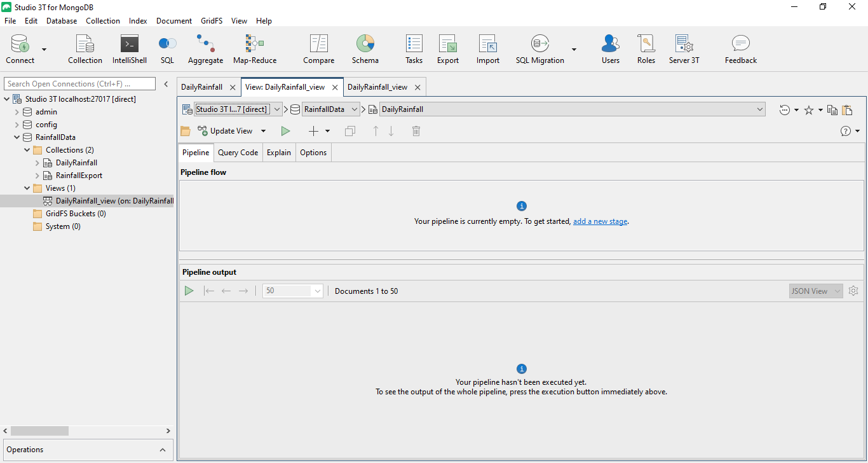Click inside the connection search field
The width and height of the screenshot is (868, 463).
(79, 83)
